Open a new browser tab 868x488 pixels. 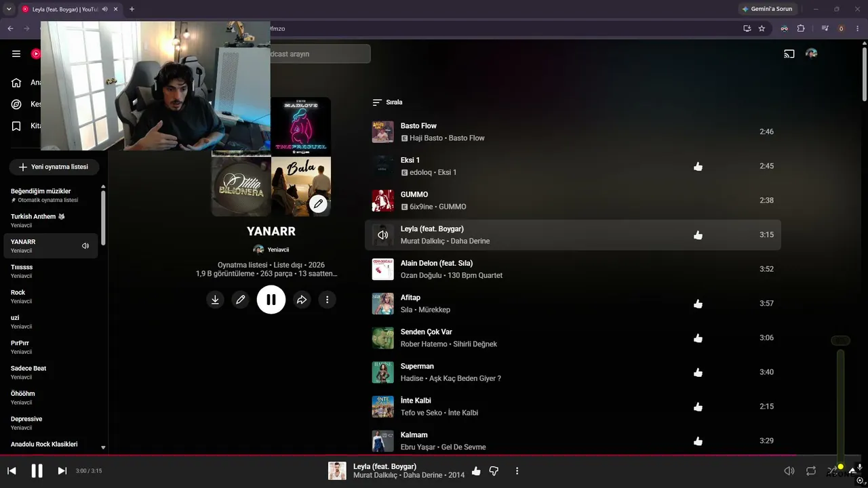click(x=132, y=9)
